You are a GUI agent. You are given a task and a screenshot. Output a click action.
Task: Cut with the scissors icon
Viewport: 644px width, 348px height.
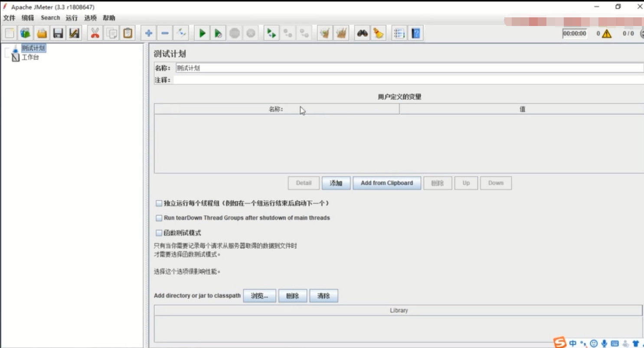(x=95, y=33)
